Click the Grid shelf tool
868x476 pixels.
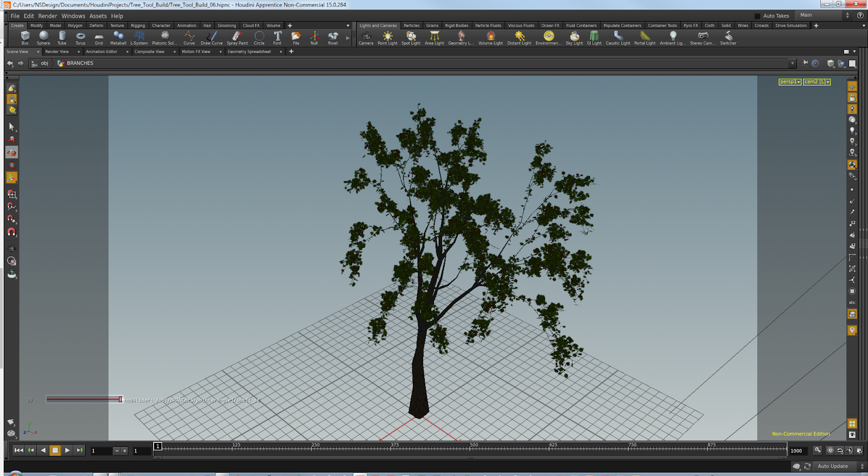click(x=99, y=38)
